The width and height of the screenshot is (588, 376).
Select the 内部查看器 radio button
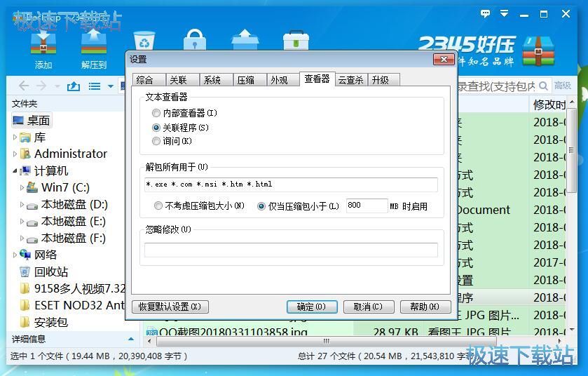(156, 113)
